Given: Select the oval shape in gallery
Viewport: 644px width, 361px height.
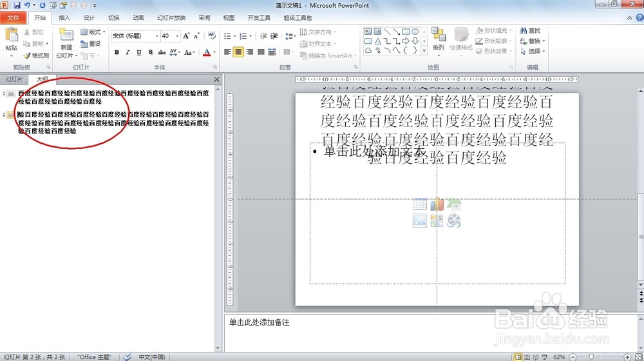Looking at the screenshot, I should (x=415, y=32).
